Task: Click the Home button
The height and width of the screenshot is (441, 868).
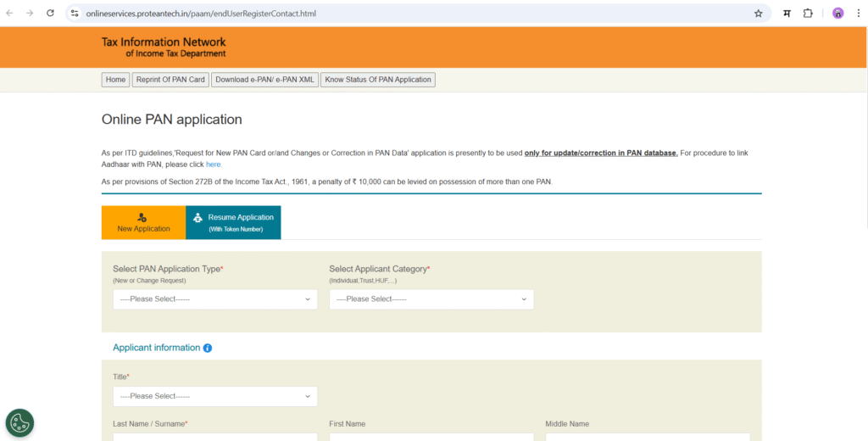Action: click(x=115, y=80)
